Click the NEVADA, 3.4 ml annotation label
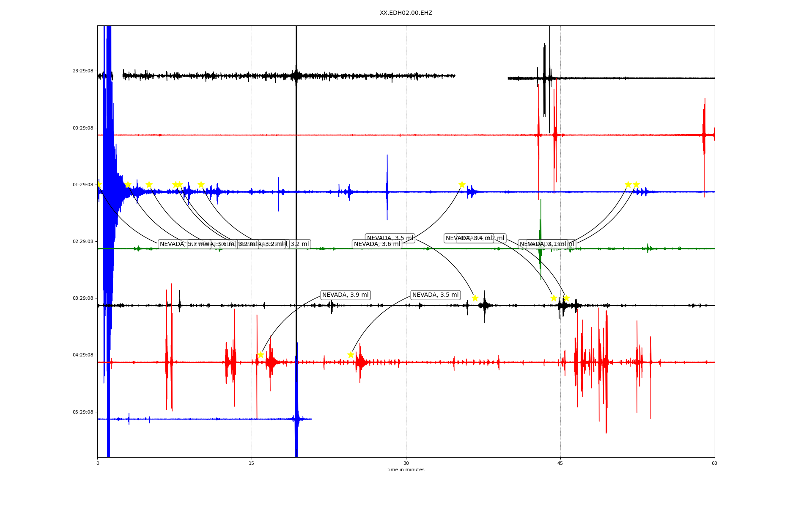Image resolution: width=812 pixels, height=508 pixels. pos(469,238)
